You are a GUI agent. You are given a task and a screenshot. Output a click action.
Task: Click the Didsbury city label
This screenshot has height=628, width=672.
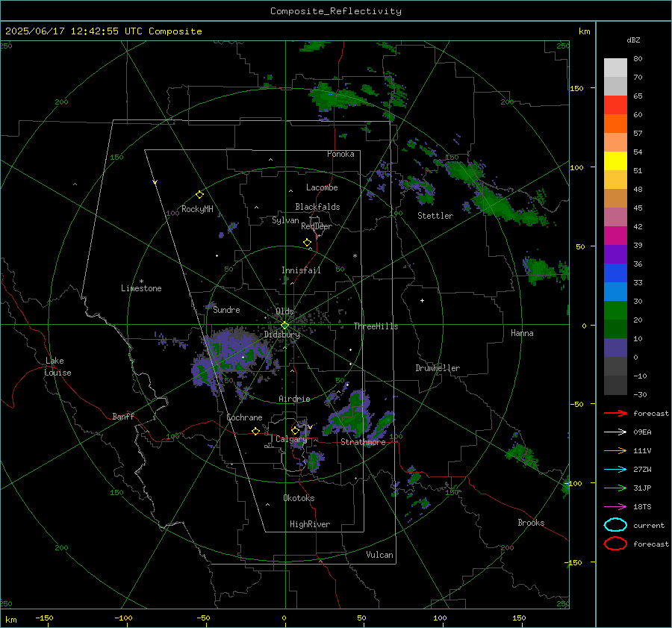[281, 335]
